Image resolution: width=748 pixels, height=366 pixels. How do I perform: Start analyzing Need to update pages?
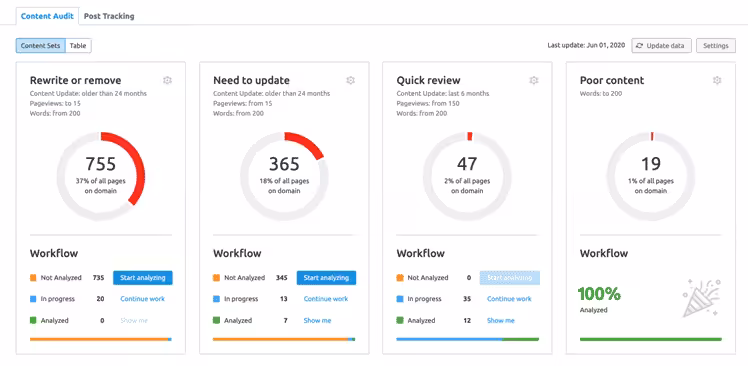tap(326, 278)
